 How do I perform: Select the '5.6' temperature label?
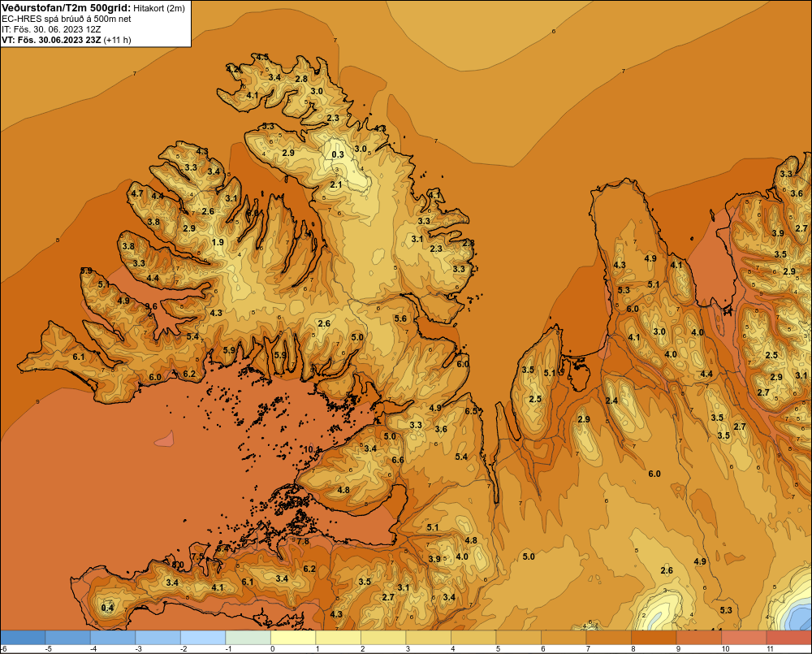(400, 318)
